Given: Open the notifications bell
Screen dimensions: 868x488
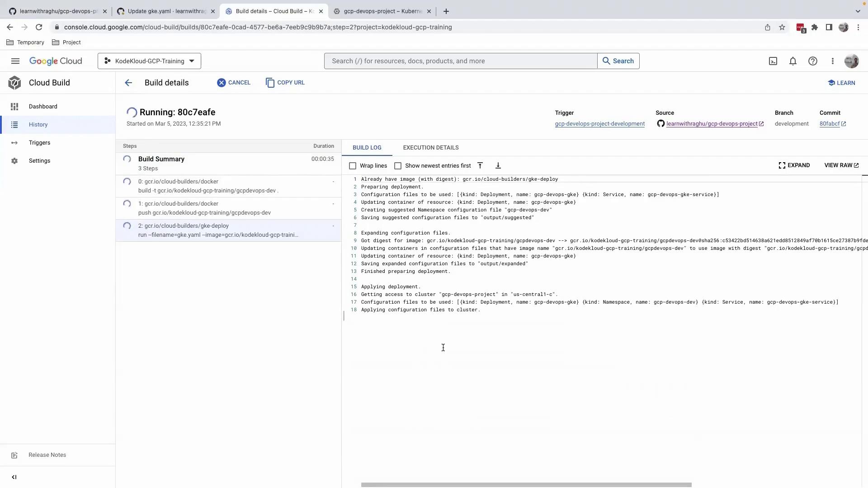Looking at the screenshot, I should pyautogui.click(x=793, y=61).
